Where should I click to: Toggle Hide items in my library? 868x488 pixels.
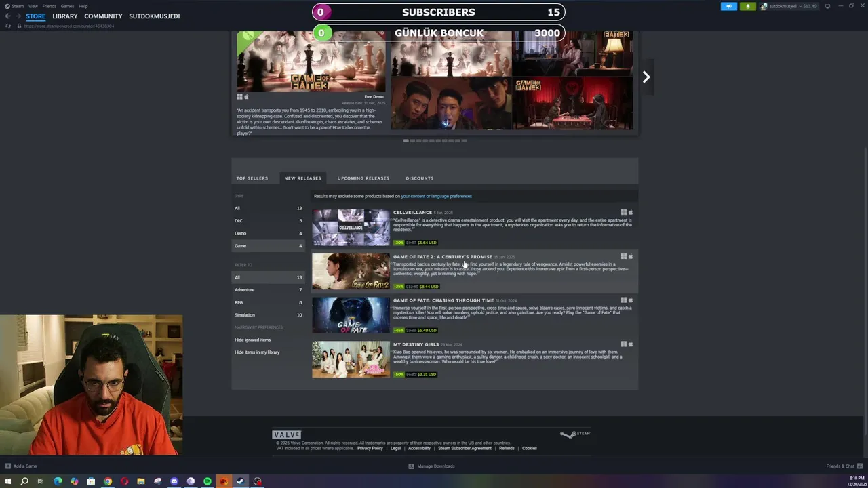click(x=257, y=352)
